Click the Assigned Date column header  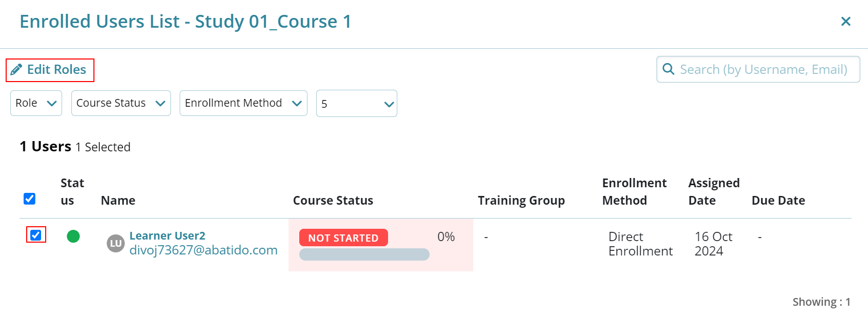coord(714,192)
